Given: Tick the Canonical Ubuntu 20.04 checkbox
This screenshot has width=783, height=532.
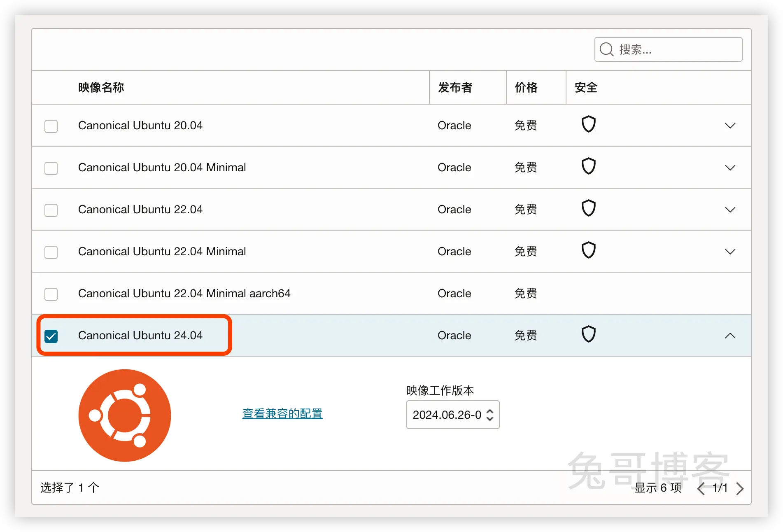Looking at the screenshot, I should pyautogui.click(x=51, y=126).
